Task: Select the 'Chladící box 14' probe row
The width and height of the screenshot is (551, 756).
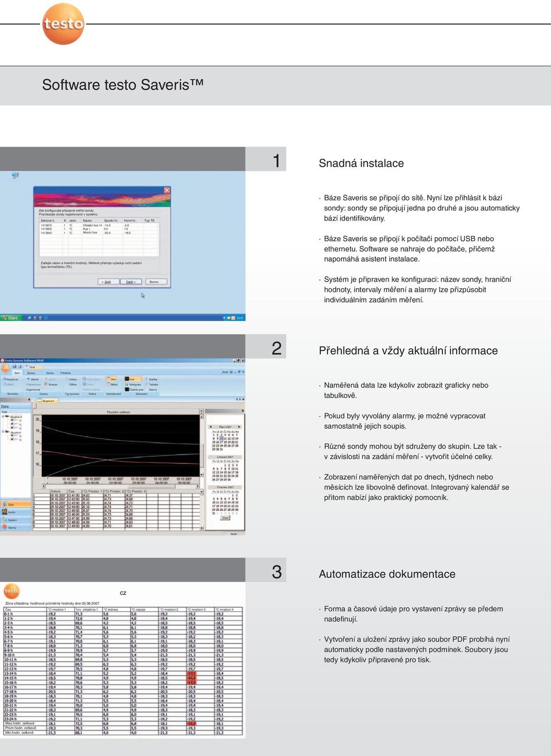Action: [99, 226]
